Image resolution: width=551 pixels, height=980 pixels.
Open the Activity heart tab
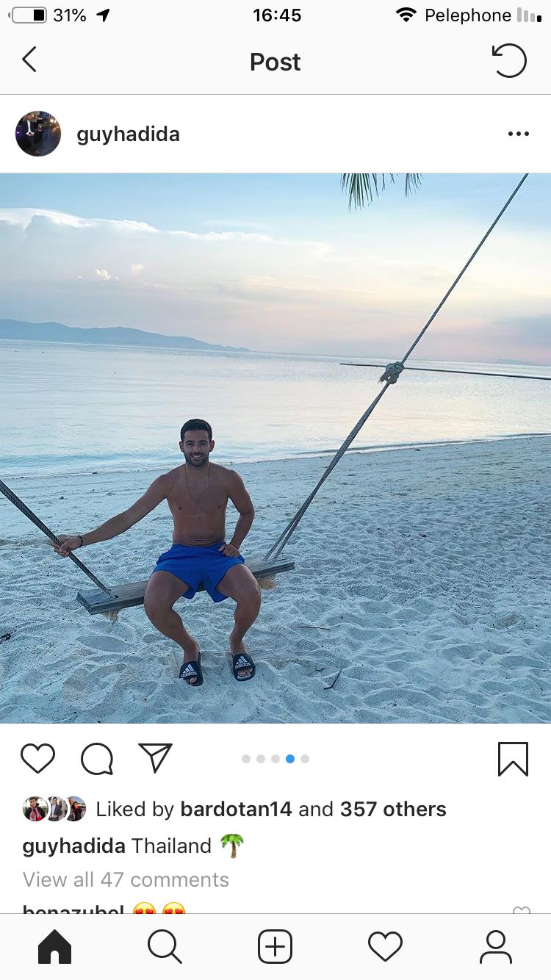click(x=385, y=946)
